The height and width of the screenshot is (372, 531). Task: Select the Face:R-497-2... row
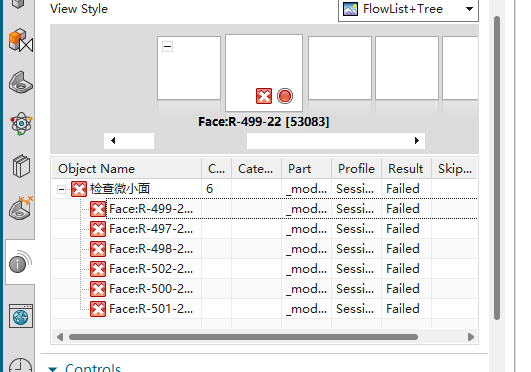point(264,229)
